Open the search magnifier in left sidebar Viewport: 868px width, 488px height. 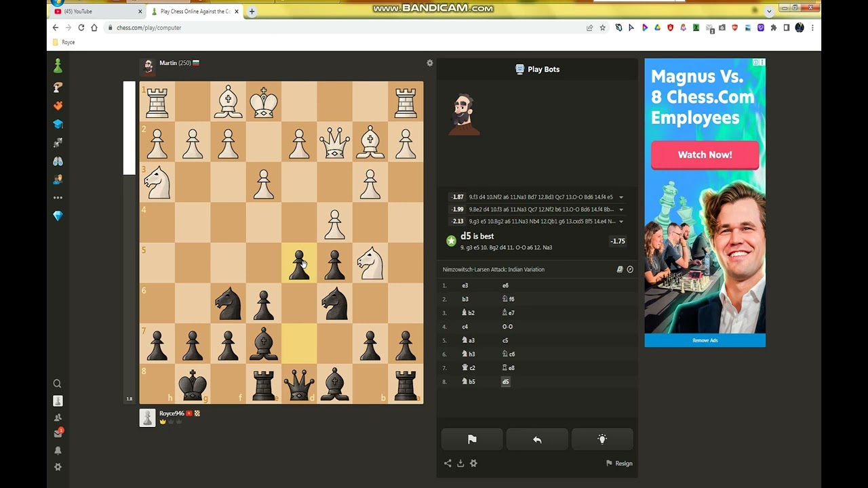[58, 384]
